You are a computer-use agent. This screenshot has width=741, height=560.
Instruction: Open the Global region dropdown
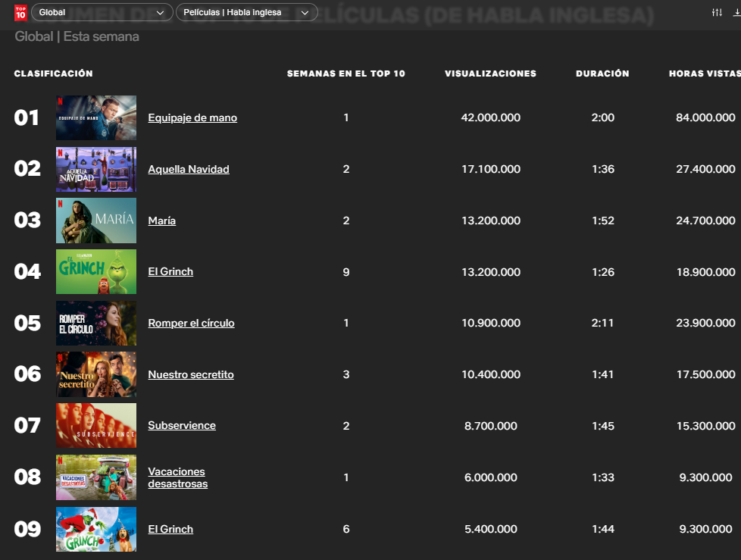pyautogui.click(x=101, y=12)
